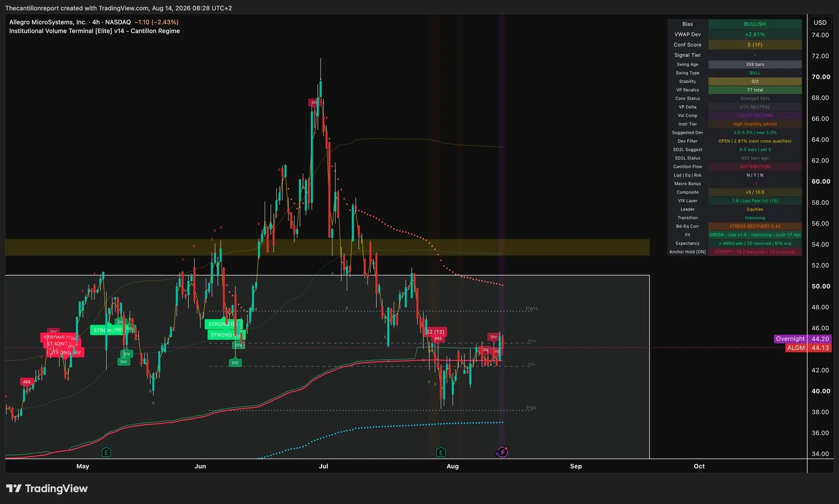839x504 pixels.
Task: Click the COILED Vol Comp cell
Action: click(755, 116)
